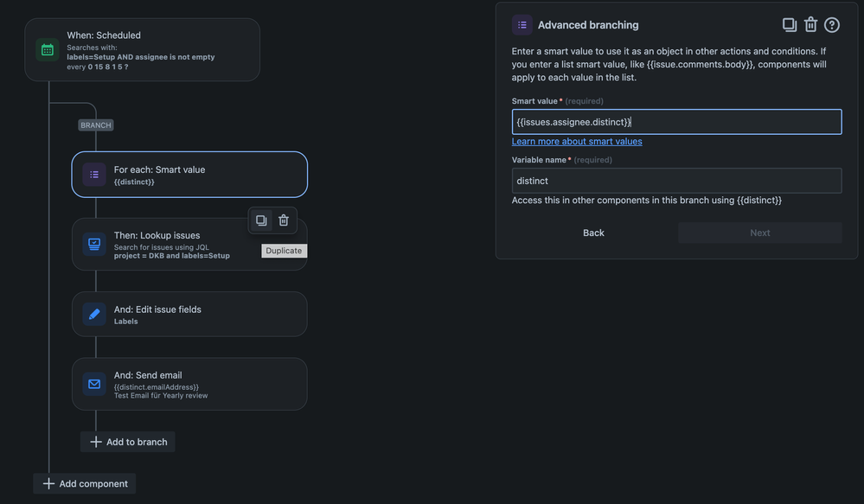Click Add to branch
This screenshot has height=504, width=864.
click(128, 442)
